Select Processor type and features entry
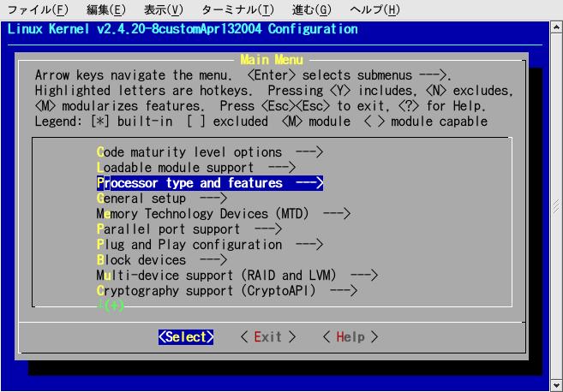The height and width of the screenshot is (392, 563). pos(210,183)
